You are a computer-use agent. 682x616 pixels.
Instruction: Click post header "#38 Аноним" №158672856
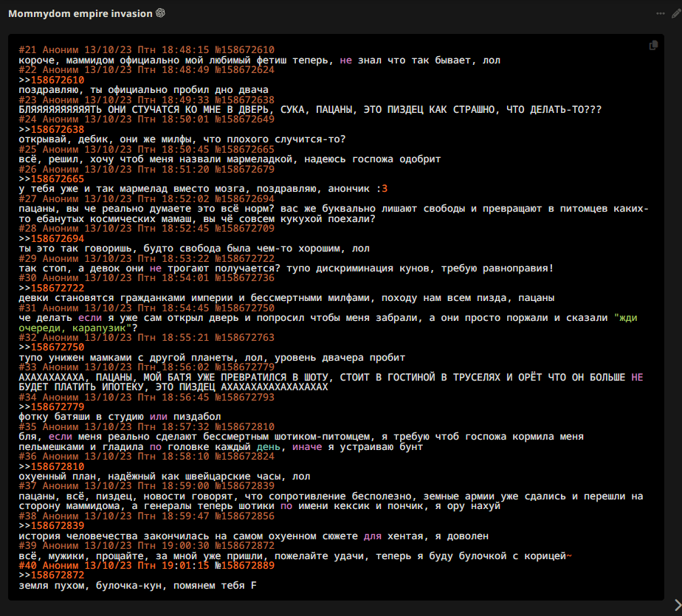click(x=147, y=516)
